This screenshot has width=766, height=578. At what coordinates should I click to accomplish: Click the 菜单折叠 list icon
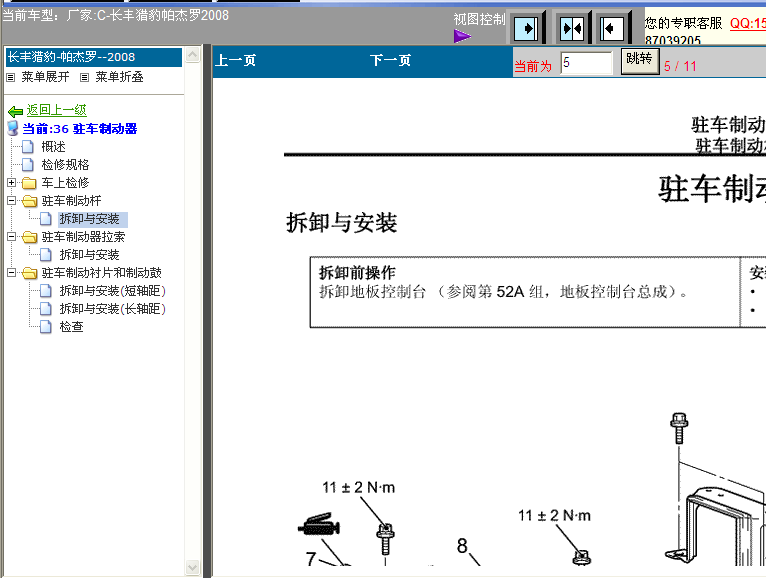pyautogui.click(x=85, y=77)
